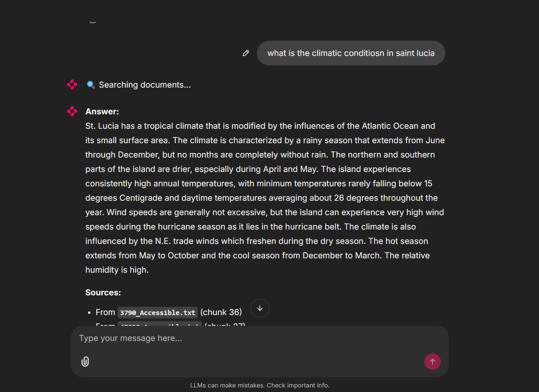This screenshot has width=539, height=392.
Task: Click the pencil edit message icon
Action: tap(246, 53)
